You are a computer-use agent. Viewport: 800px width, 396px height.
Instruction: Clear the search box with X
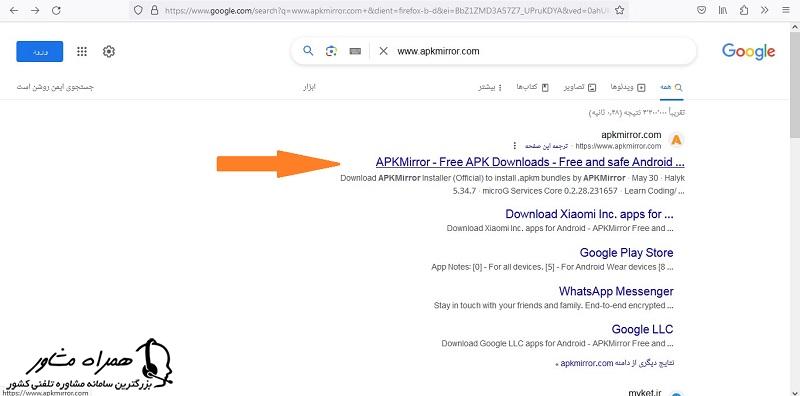(x=383, y=51)
